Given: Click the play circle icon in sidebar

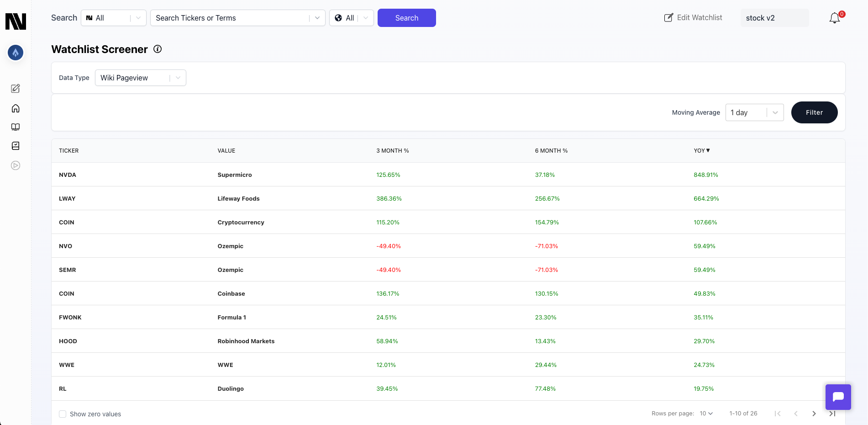Looking at the screenshot, I should point(16,165).
